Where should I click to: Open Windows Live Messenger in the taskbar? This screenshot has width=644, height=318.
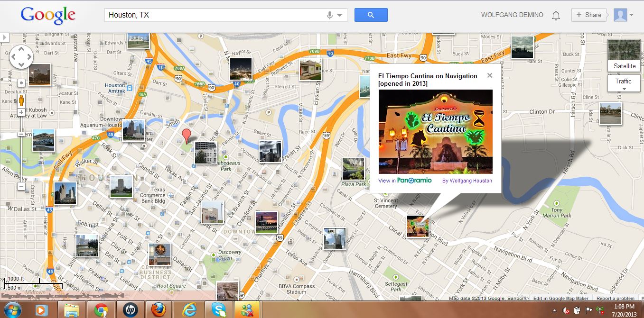click(247, 310)
